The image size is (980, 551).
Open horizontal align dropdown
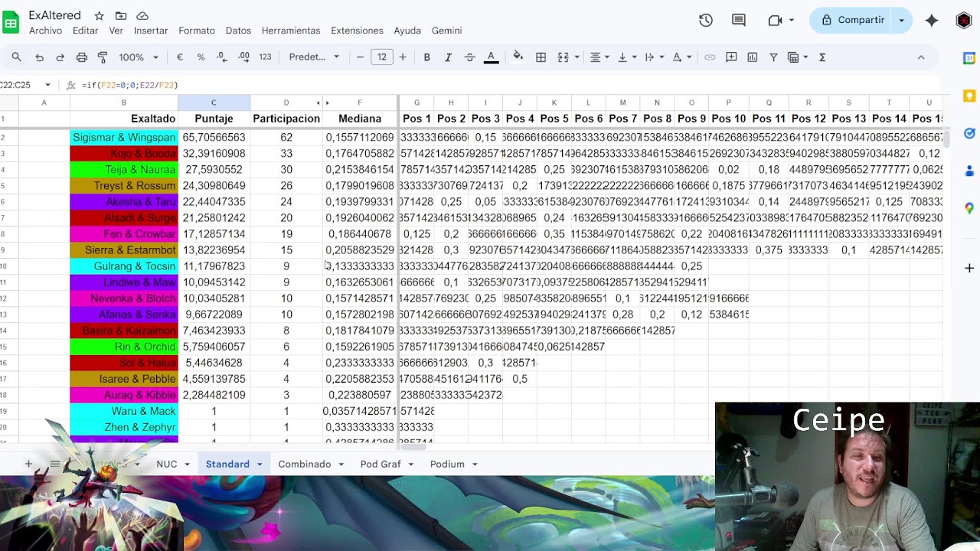pyautogui.click(x=599, y=57)
